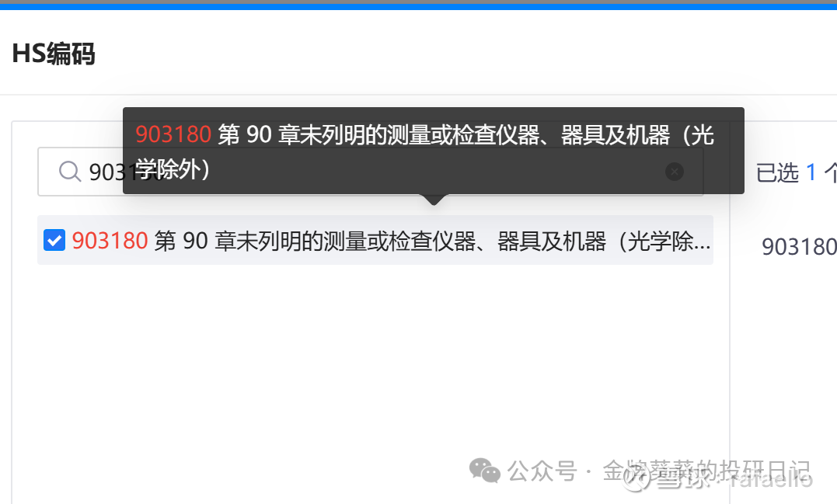837x504 pixels.
Task: Click the WeChat logo watermark
Action: [485, 471]
